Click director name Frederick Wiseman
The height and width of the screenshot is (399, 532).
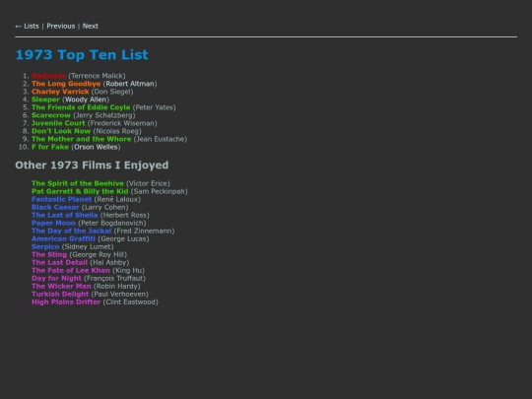click(x=122, y=123)
